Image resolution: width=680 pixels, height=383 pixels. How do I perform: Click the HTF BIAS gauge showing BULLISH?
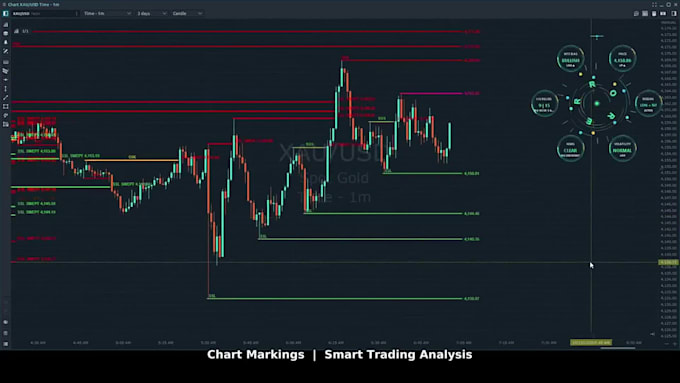point(570,59)
